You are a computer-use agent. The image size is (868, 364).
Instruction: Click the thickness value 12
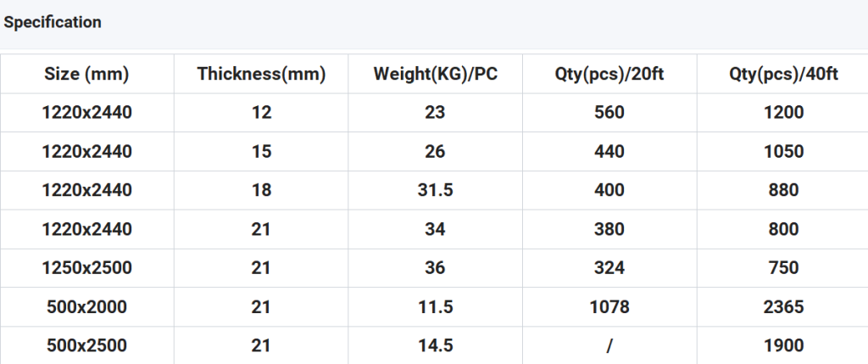point(261,113)
